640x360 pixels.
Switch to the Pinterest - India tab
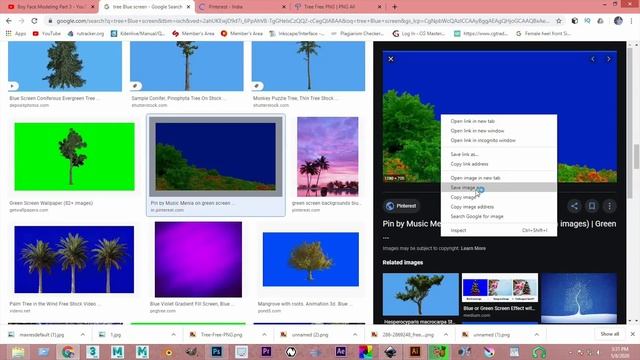click(x=242, y=7)
